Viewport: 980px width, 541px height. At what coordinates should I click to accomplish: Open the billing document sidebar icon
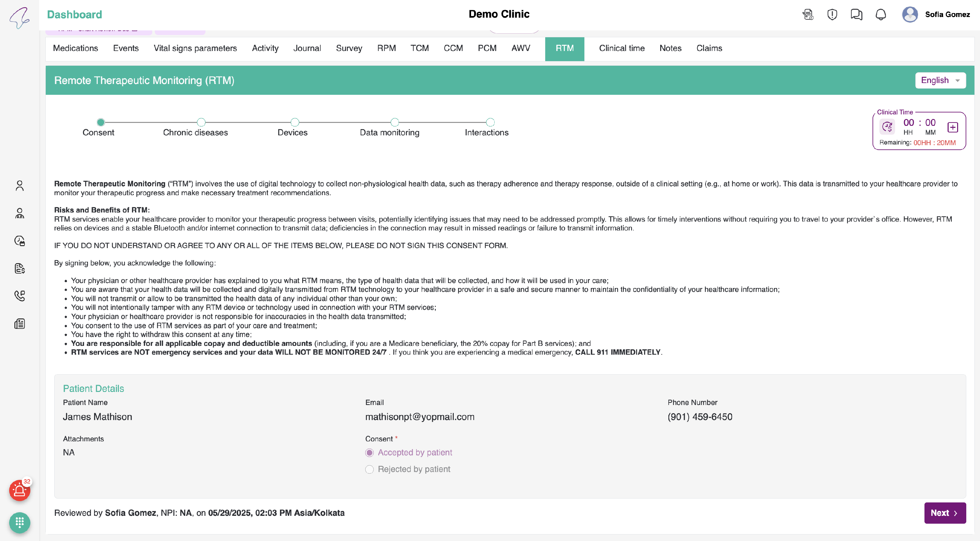coord(19,268)
